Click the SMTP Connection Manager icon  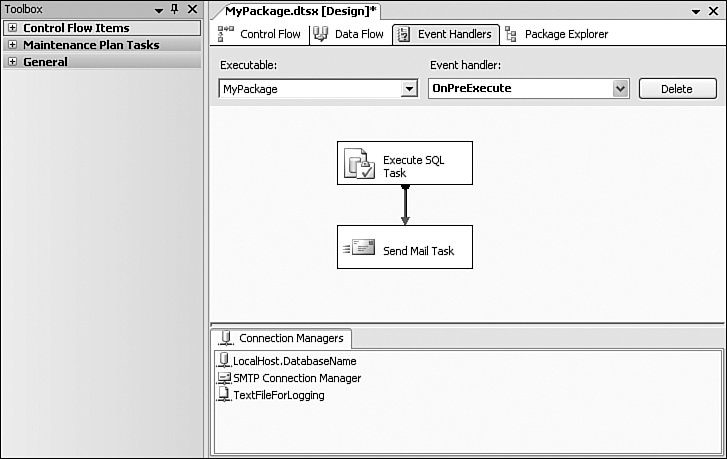point(224,378)
